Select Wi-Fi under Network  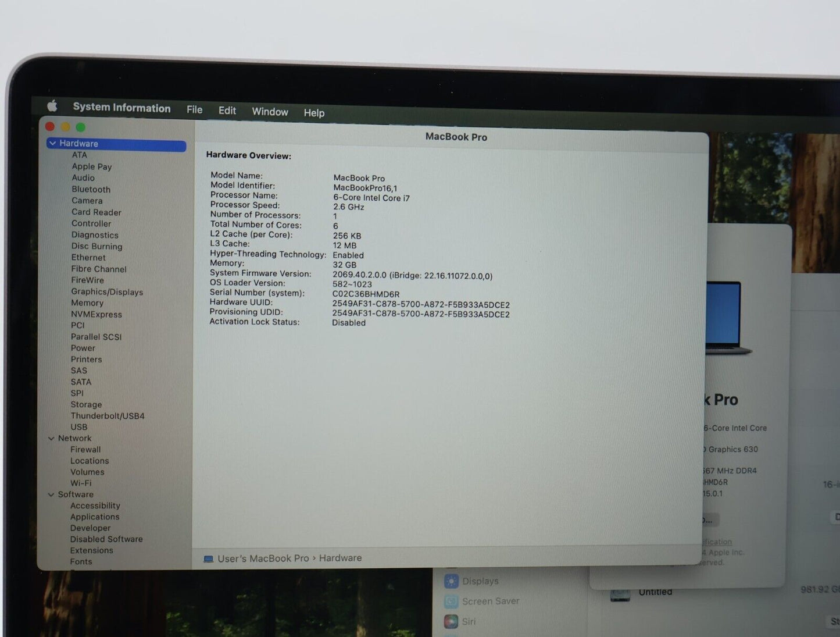[81, 483]
